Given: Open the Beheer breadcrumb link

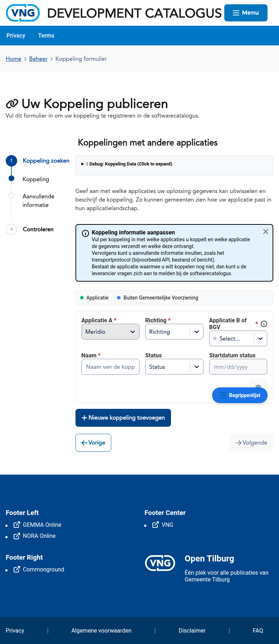Looking at the screenshot, I should (x=38, y=59).
